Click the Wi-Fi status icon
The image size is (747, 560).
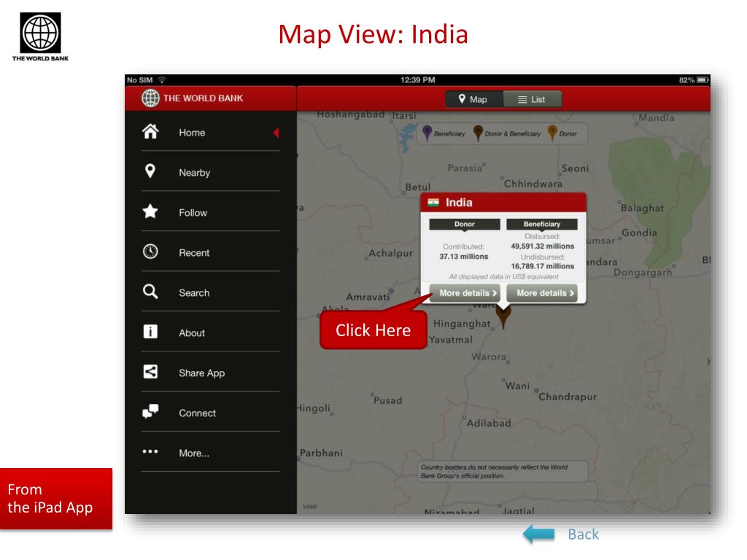click(162, 80)
